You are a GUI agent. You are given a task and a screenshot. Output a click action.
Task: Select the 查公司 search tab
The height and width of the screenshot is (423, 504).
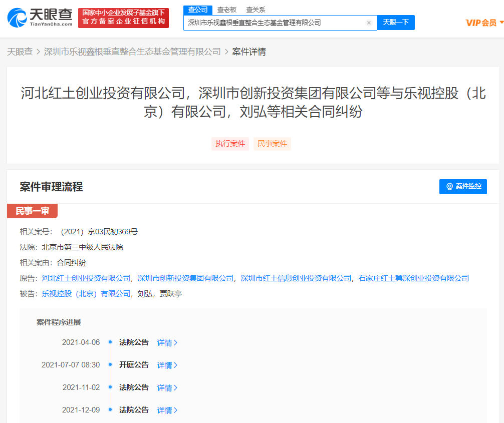click(x=198, y=10)
